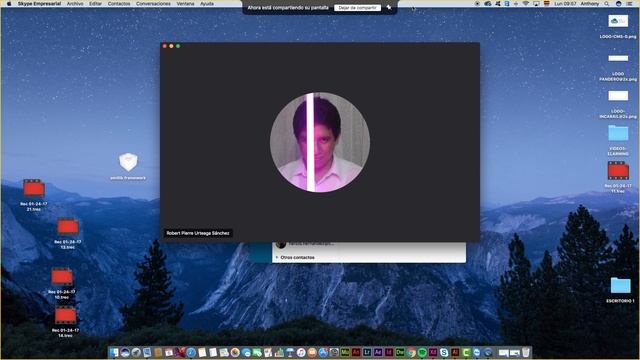Select the LOGO-ICMS-0.png desktop file

point(618,27)
